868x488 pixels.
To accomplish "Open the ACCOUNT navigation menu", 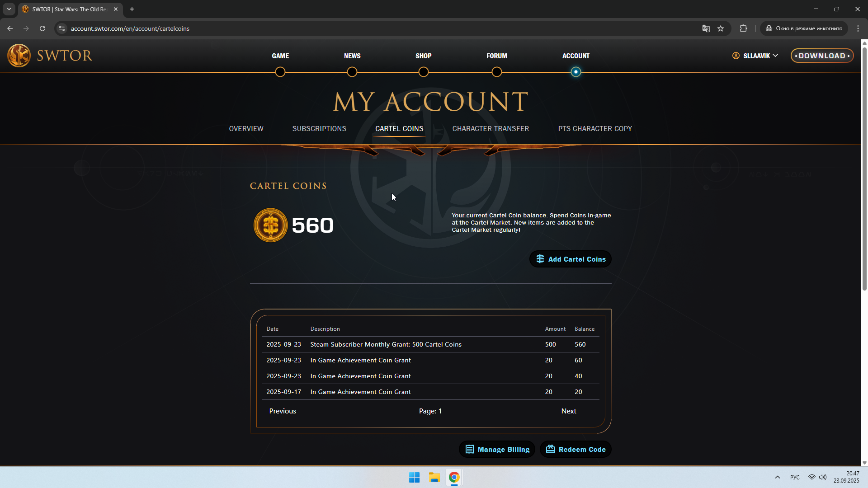I will pos(576,56).
